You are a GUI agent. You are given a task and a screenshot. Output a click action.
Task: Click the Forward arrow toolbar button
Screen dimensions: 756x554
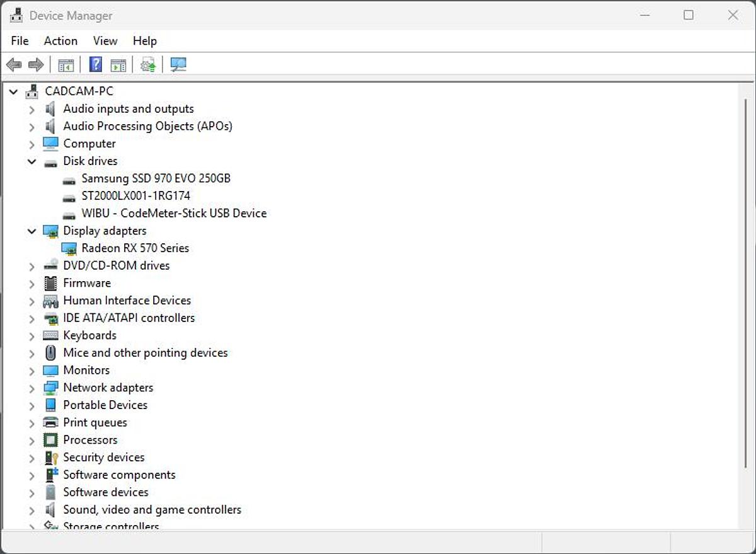(36, 65)
